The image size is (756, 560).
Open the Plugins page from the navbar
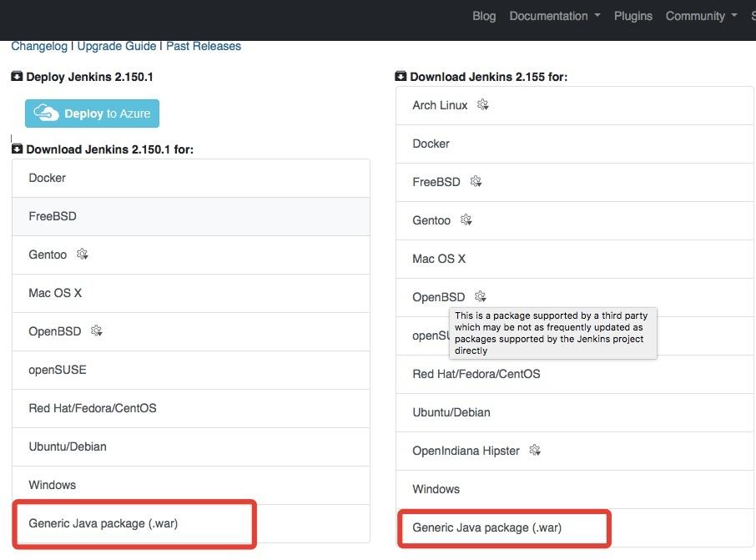[633, 16]
